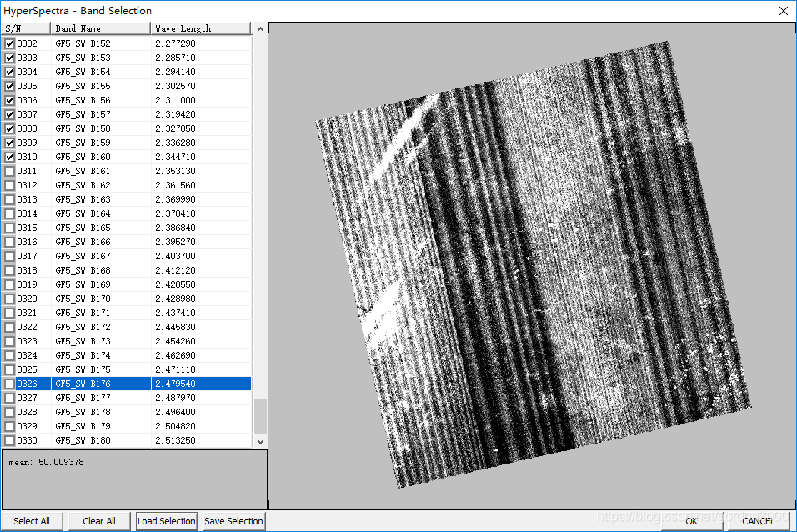Sort by the Band Name column header
Screen dimensions: 797x532
click(x=101, y=28)
